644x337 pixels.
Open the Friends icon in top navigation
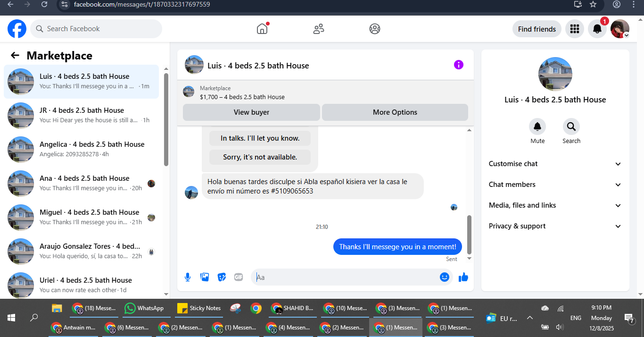(319, 29)
